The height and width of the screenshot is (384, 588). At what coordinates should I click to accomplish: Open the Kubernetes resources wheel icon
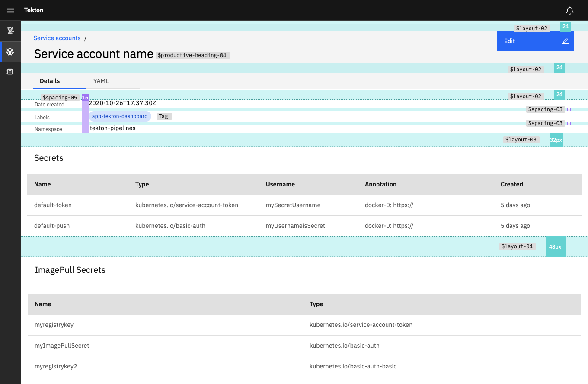pos(10,51)
